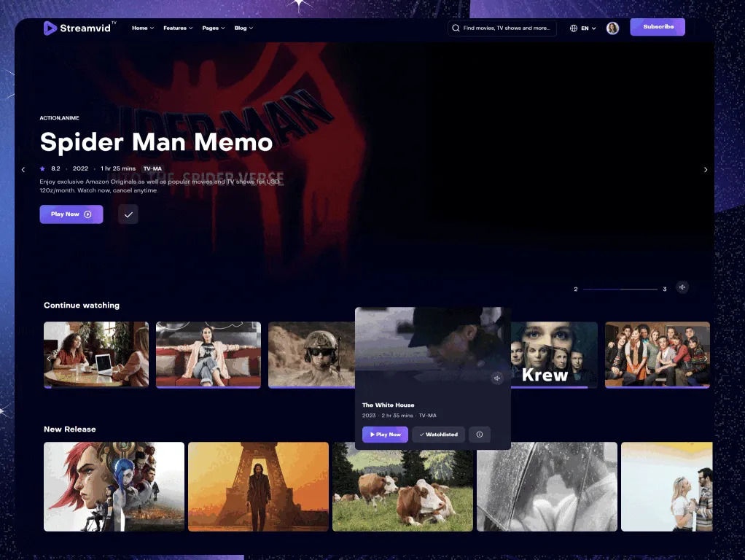
Task: Open the animated red-haired character poster
Action: click(x=114, y=486)
